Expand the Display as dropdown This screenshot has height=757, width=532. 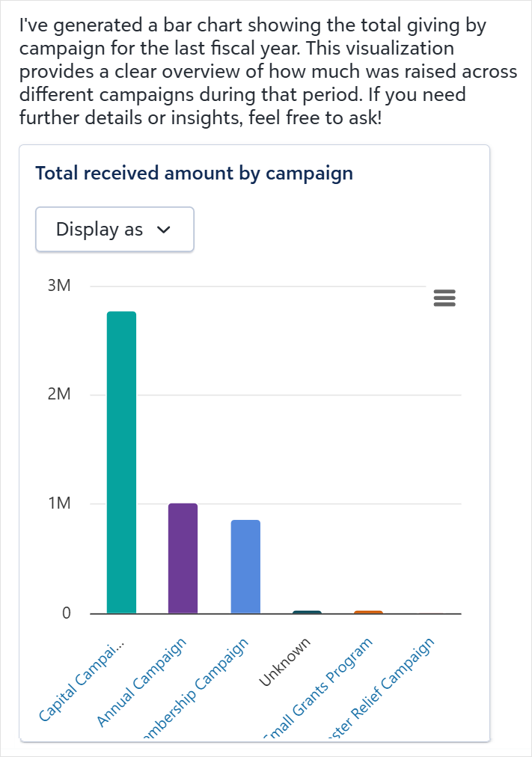click(x=114, y=229)
